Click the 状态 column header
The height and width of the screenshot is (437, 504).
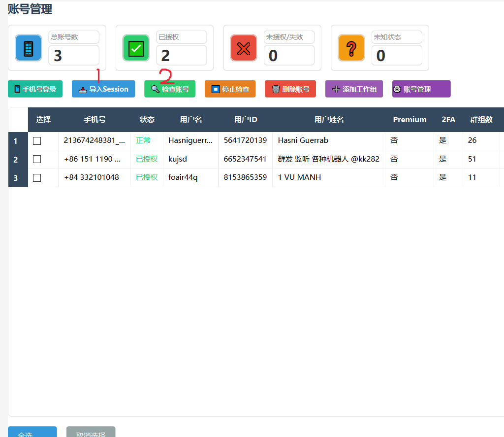[x=147, y=120]
